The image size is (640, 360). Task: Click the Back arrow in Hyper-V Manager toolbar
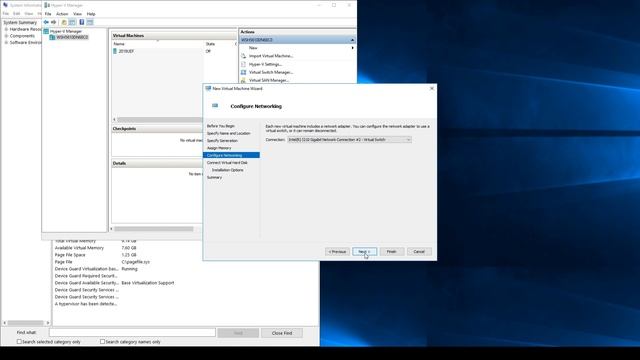46,22
